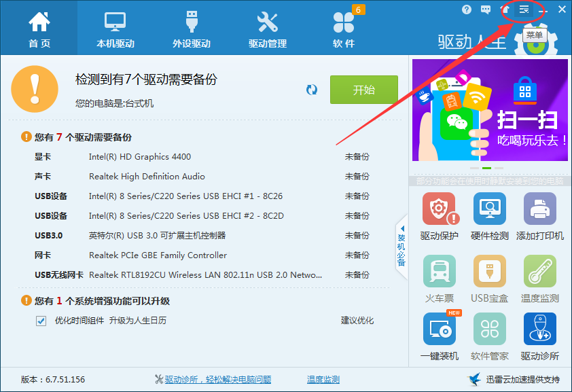
Task: Open the 软件 tab
Action: pyautogui.click(x=344, y=29)
